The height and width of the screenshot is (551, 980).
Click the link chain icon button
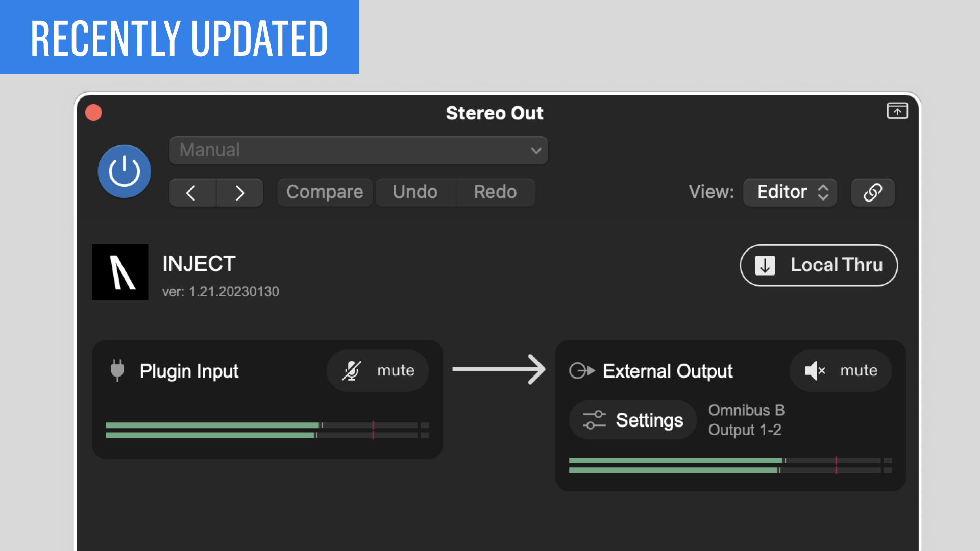(873, 192)
